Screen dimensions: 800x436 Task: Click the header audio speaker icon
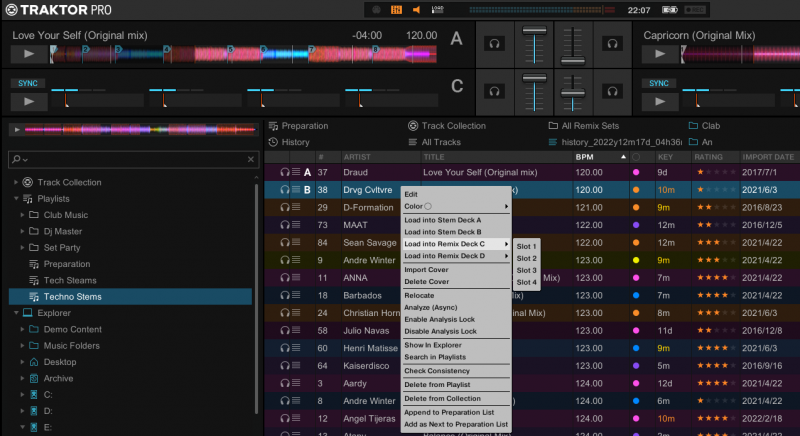416,10
